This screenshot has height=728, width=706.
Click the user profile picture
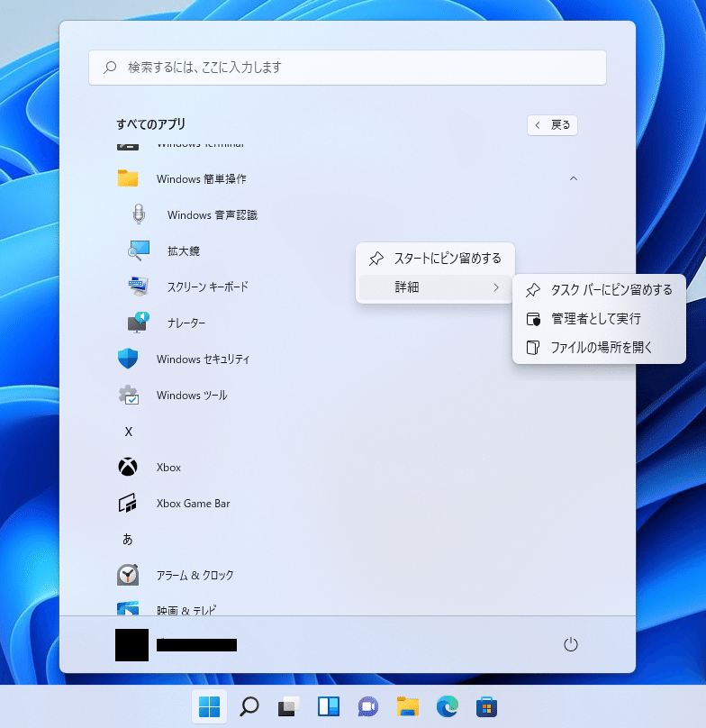[x=131, y=645]
